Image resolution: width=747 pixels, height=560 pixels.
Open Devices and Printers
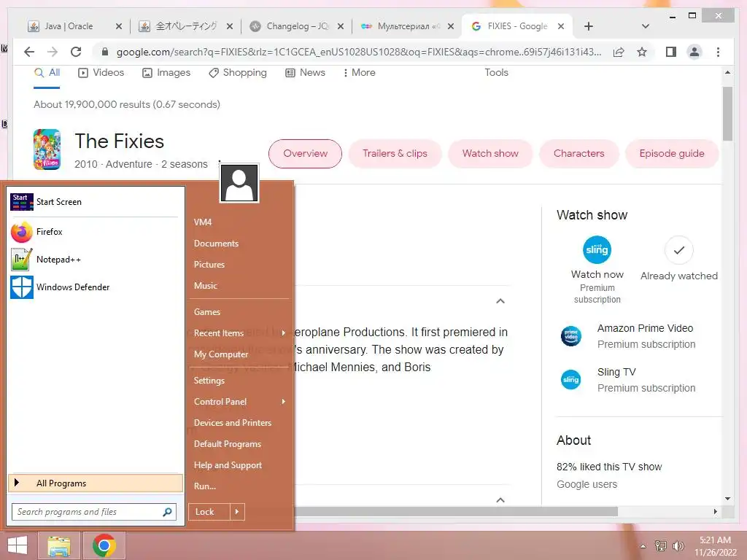pyautogui.click(x=233, y=423)
